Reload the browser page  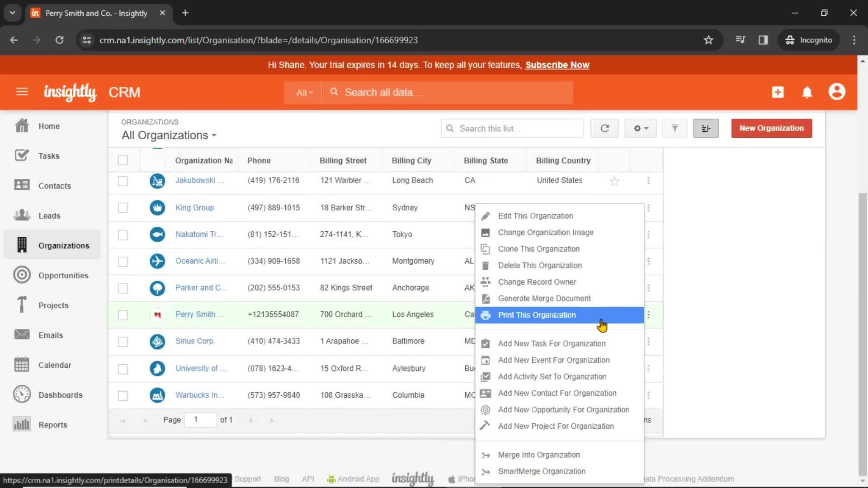[x=59, y=40]
